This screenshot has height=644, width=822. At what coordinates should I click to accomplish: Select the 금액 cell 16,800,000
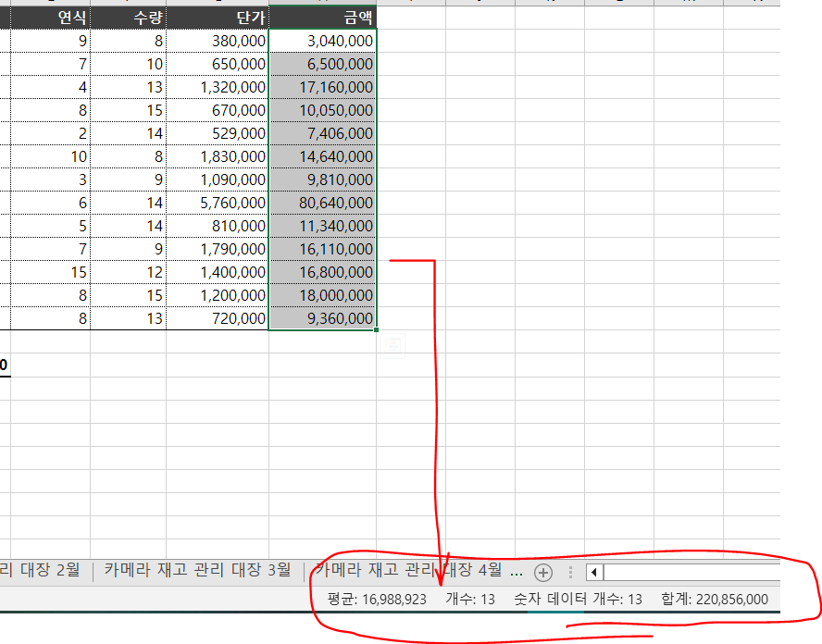click(322, 272)
